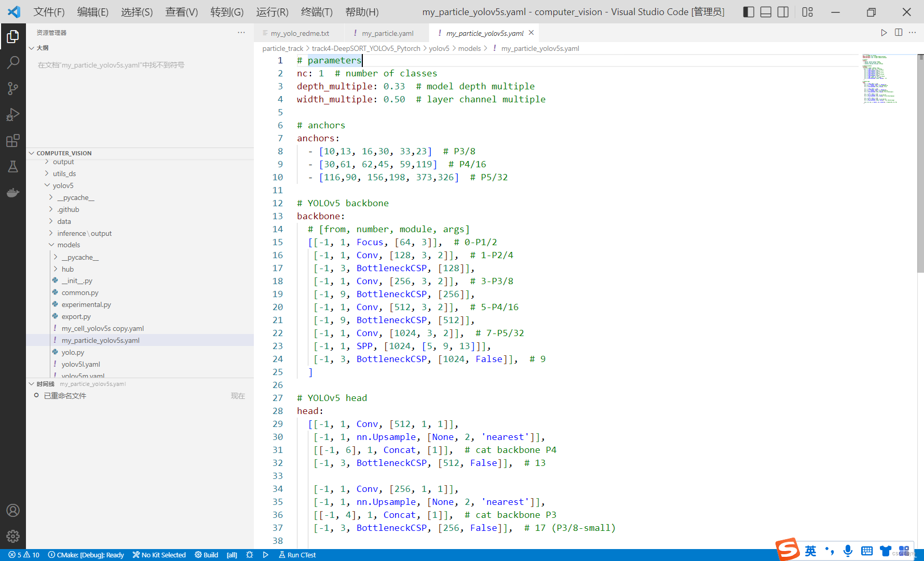Click the IME skin shirt icon
This screenshot has height=561, width=924.
[885, 551]
